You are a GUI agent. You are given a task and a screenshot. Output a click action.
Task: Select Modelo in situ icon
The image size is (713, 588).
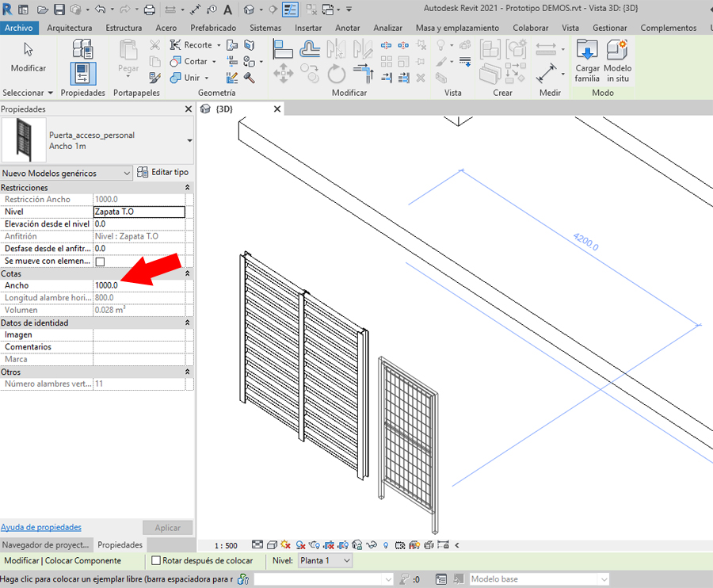click(617, 60)
